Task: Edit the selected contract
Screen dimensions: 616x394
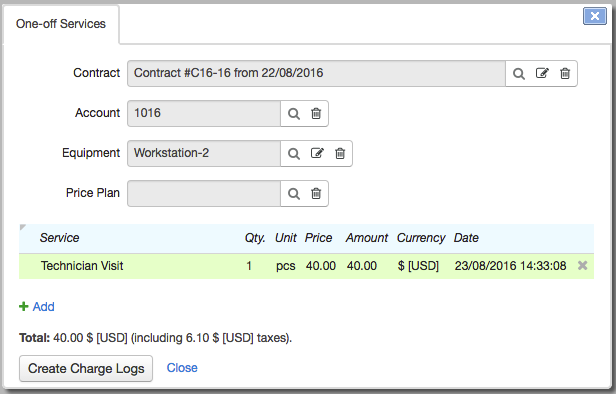Action: 542,73
